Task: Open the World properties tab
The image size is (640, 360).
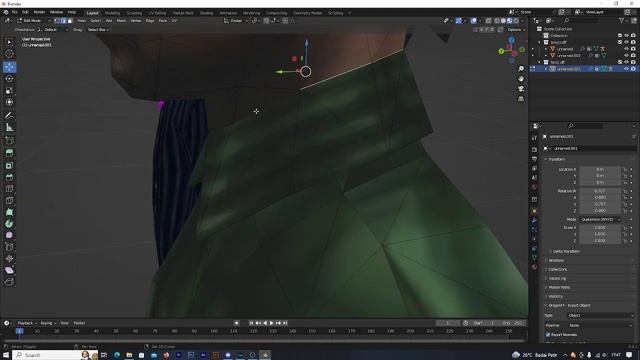Action: (x=534, y=187)
